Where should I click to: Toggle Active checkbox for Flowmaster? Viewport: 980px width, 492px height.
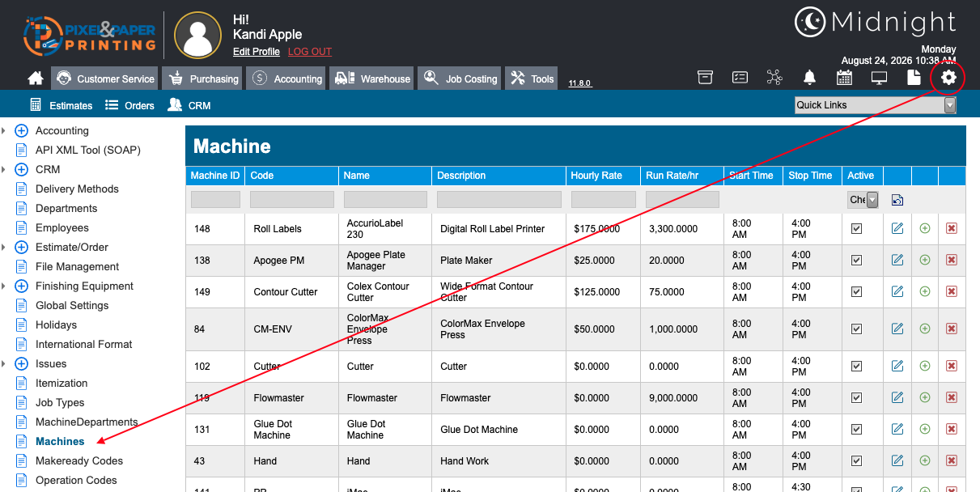click(857, 398)
